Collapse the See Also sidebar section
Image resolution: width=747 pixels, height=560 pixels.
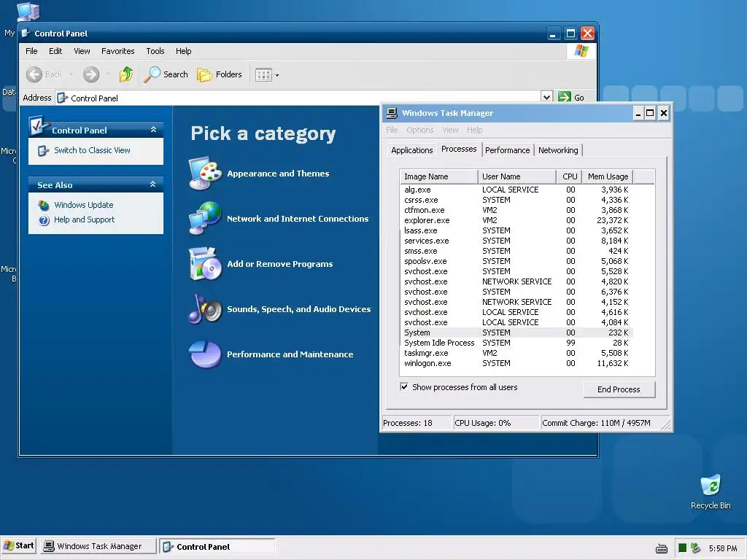[153, 184]
